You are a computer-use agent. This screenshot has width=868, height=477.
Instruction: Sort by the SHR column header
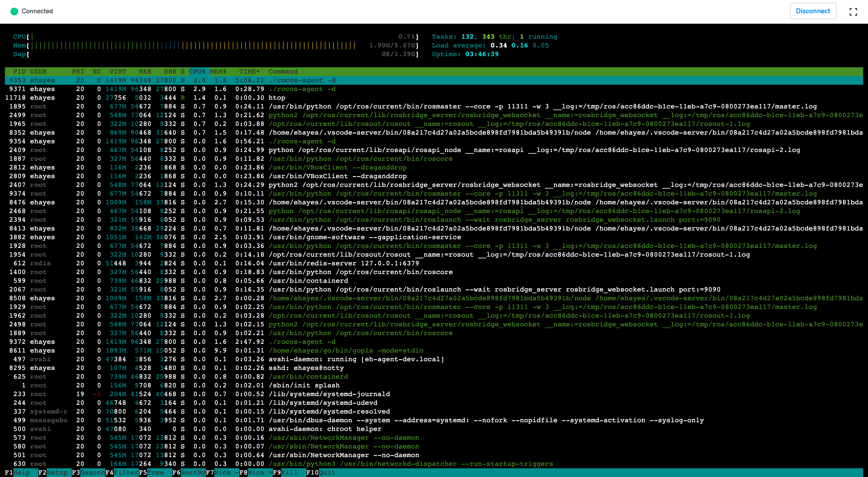170,71
